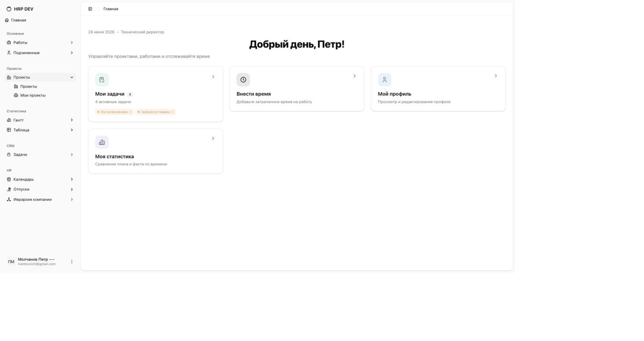Expand the Гантт chevron
Screen dimensions: 644x341
click(72, 120)
